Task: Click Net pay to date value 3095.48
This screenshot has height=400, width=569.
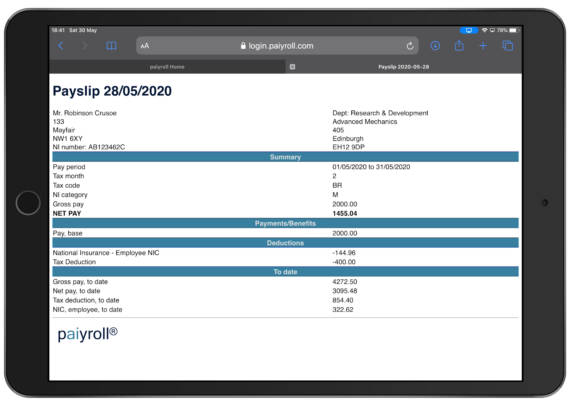Action: (345, 291)
